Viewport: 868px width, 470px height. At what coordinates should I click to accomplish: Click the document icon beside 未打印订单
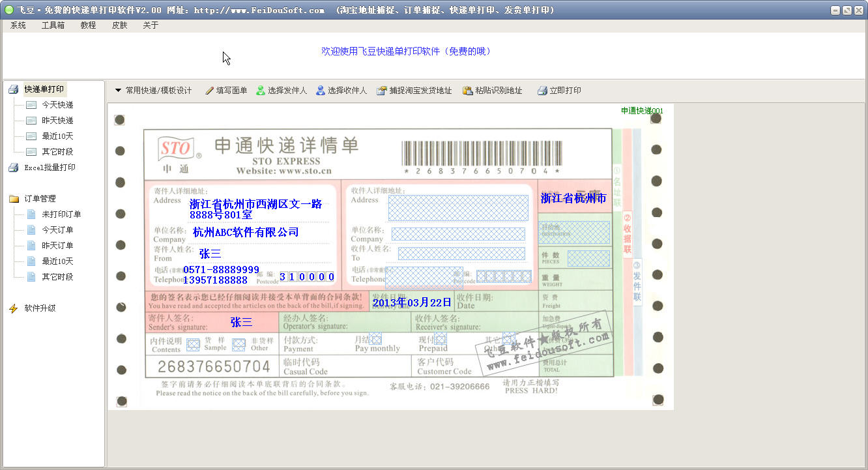tap(31, 214)
